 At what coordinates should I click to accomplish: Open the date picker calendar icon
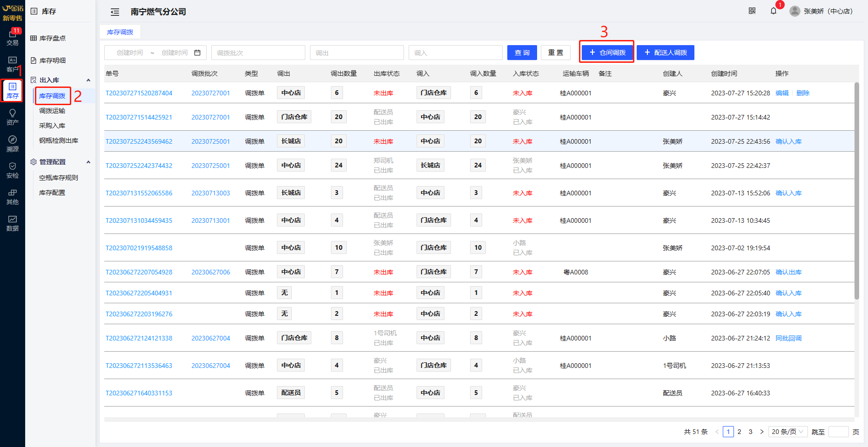(x=197, y=53)
